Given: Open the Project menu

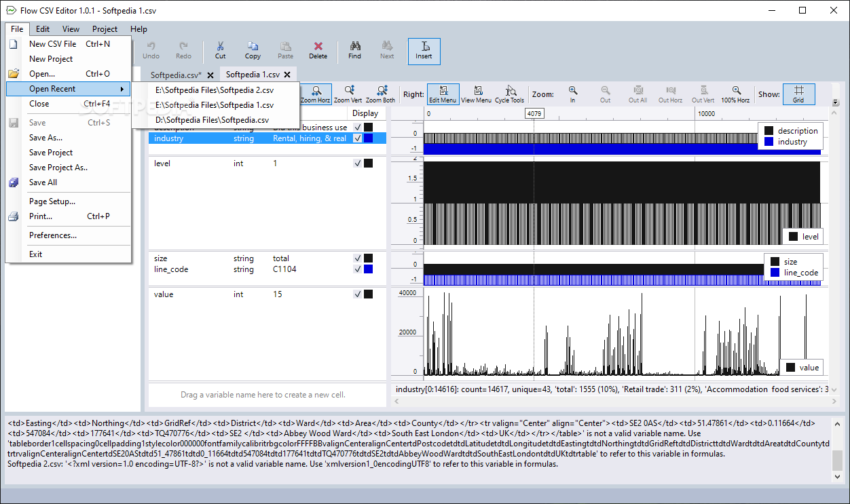Looking at the screenshot, I should tap(105, 29).
